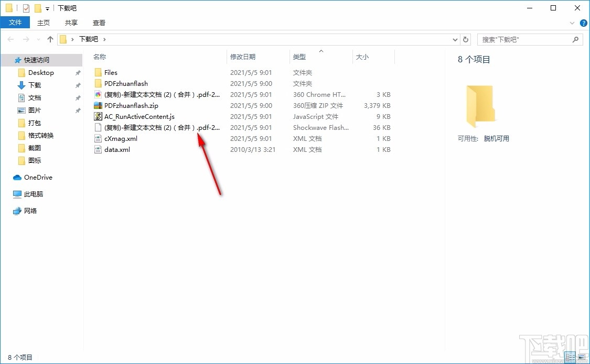Open Help using the question mark icon
Image resolution: width=590 pixels, height=364 pixels.
[x=583, y=23]
